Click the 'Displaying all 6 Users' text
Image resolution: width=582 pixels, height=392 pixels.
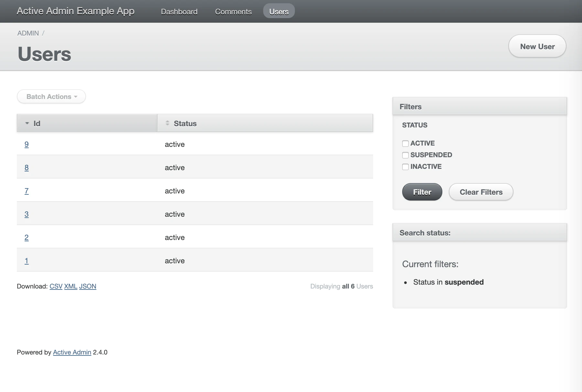[x=341, y=286]
